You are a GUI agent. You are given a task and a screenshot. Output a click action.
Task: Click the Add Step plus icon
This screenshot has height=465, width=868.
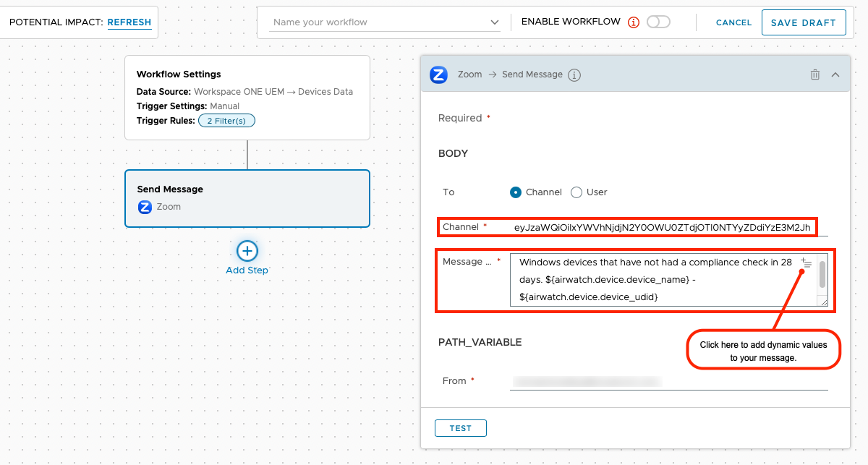[x=247, y=251]
